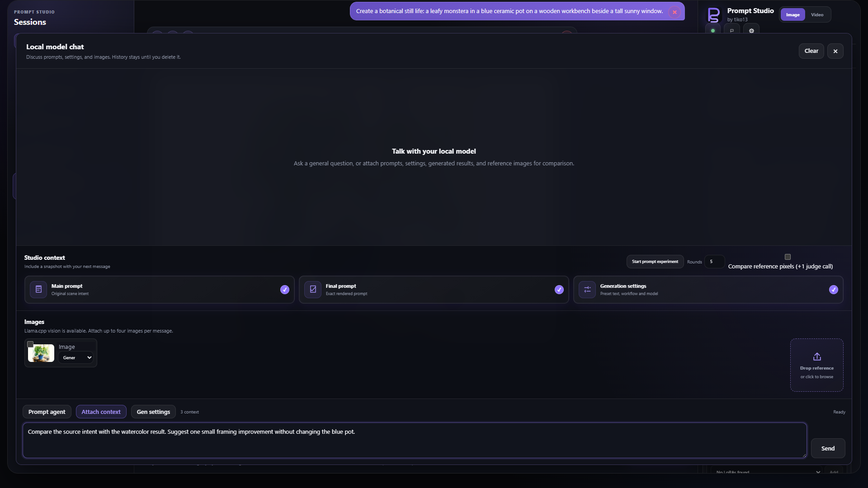Uncheck Main prompt context
868x488 pixels.
pyautogui.click(x=284, y=290)
